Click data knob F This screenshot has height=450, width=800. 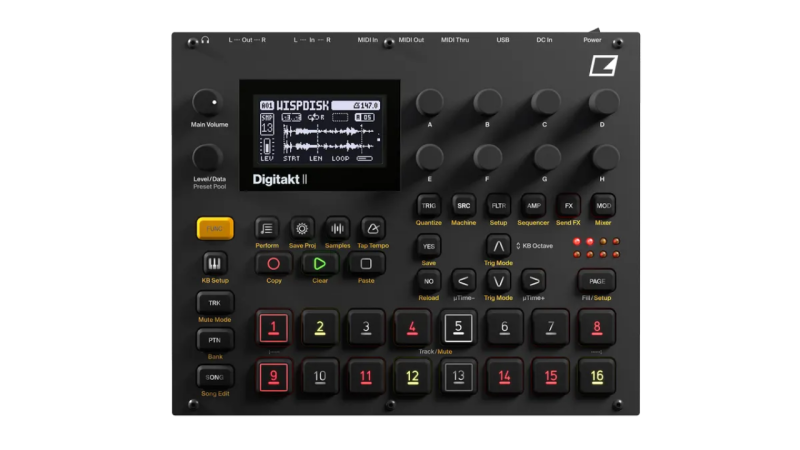[x=487, y=157]
